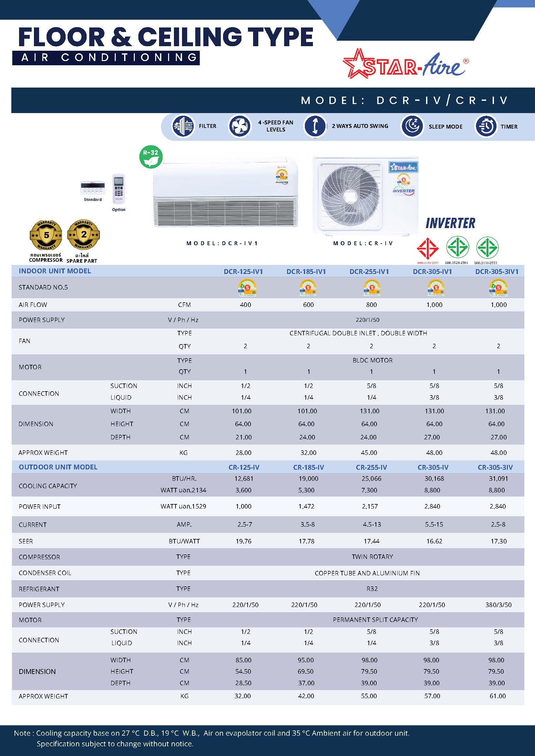Click the DCR-185-IV1 column header
Image resolution: width=535 pixels, height=756 pixels.
306,272
